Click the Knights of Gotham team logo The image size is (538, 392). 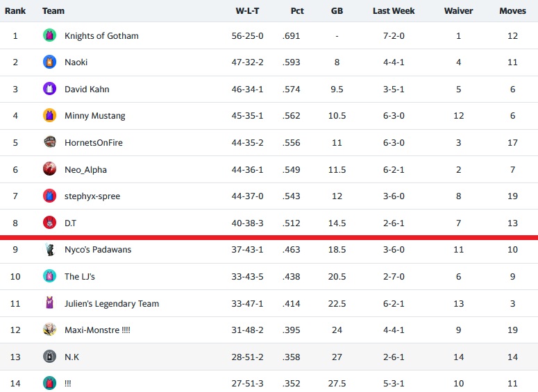(x=49, y=35)
